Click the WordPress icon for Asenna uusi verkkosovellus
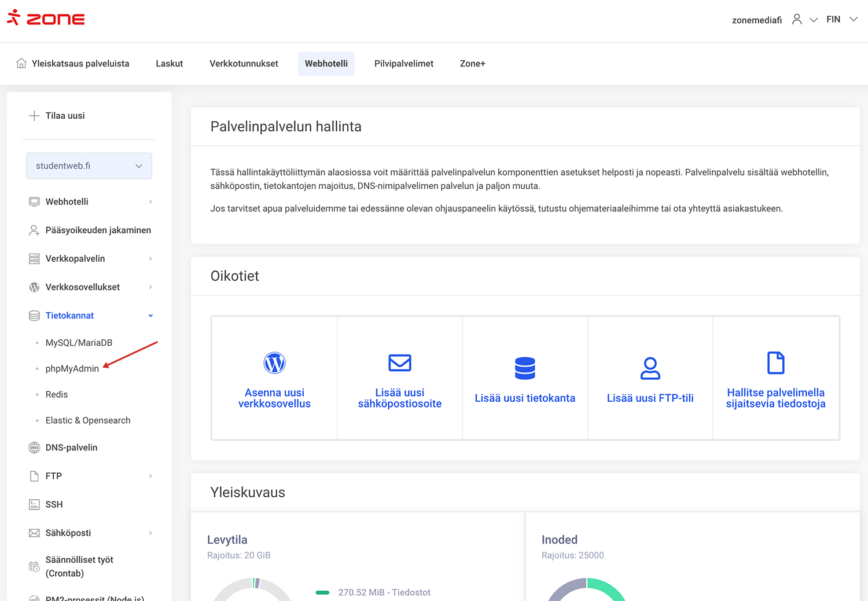The height and width of the screenshot is (601, 868). click(274, 363)
